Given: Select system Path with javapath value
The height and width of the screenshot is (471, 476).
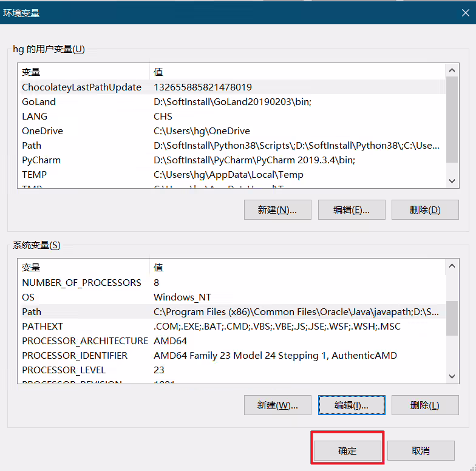Looking at the screenshot, I should coord(232,312).
